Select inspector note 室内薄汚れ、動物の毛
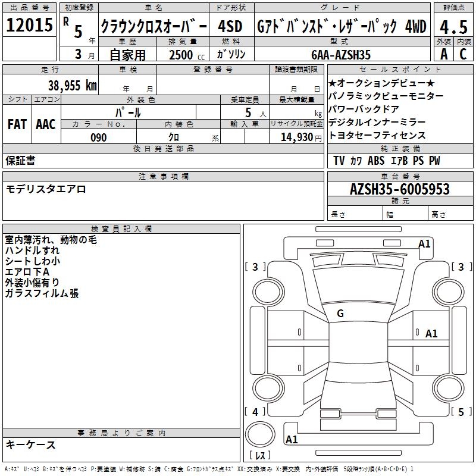476x476 pixels. coord(51,240)
